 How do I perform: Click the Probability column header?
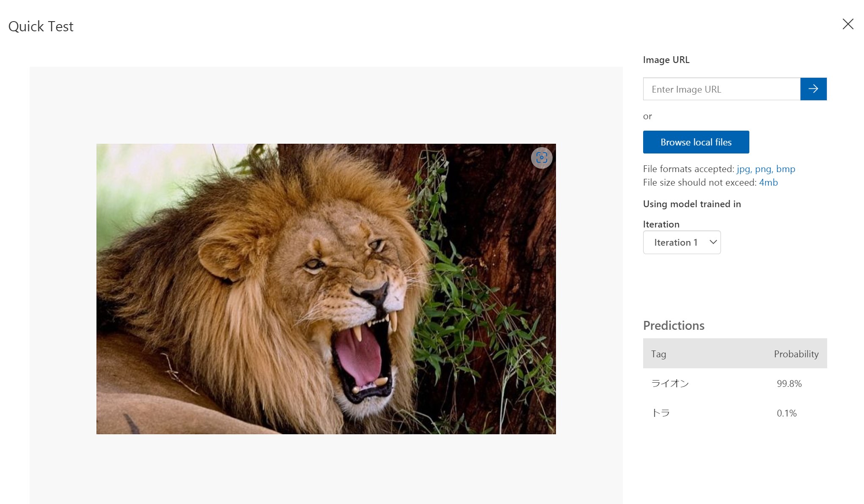click(x=796, y=354)
